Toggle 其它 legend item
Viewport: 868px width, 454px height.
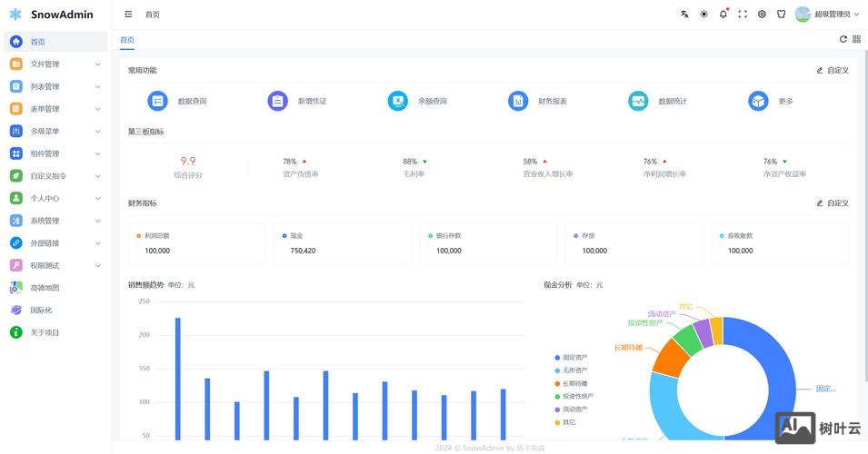click(565, 422)
